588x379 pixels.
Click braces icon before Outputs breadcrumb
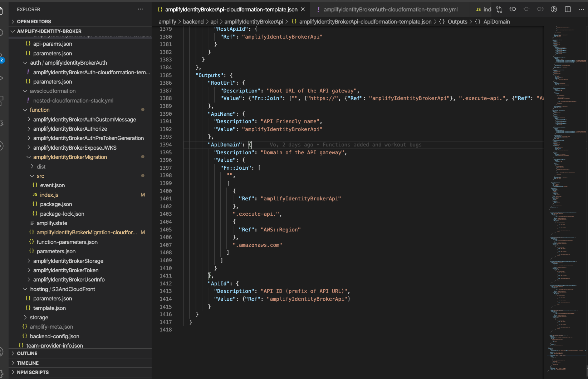pyautogui.click(x=442, y=21)
